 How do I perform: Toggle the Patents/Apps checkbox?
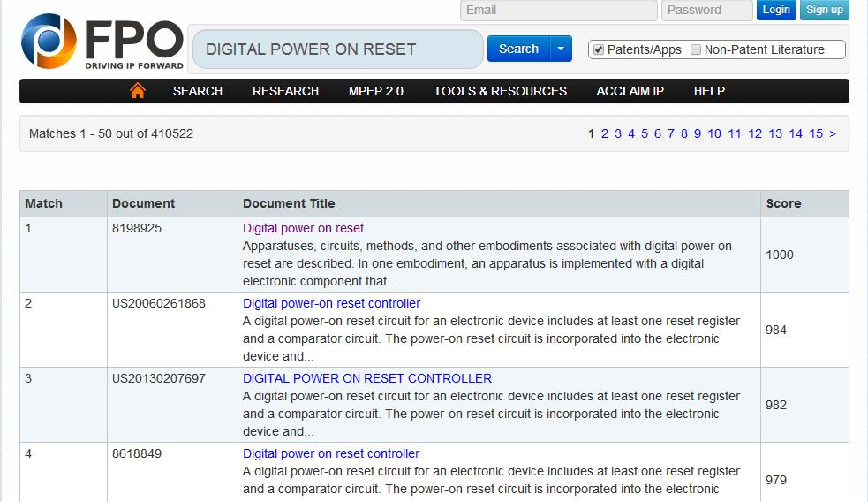599,50
